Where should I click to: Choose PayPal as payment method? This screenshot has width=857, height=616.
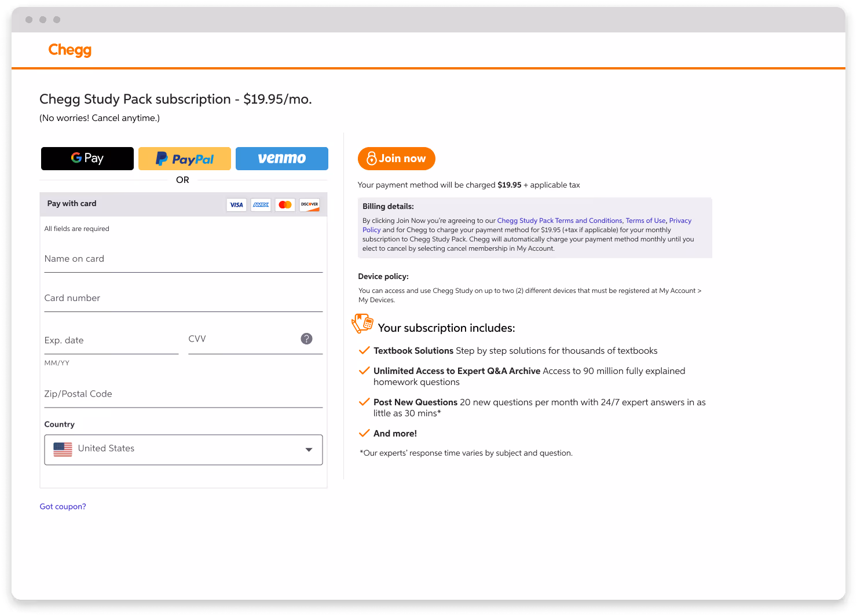click(x=185, y=159)
